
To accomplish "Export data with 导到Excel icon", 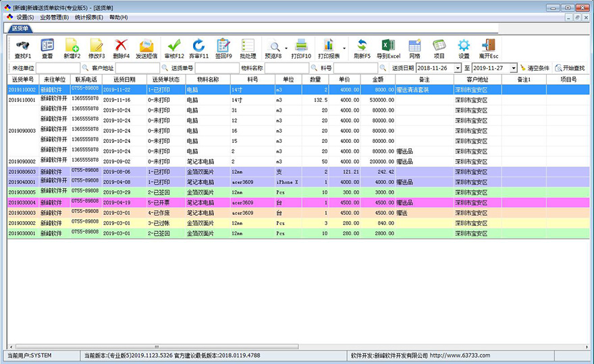I will tap(388, 45).
